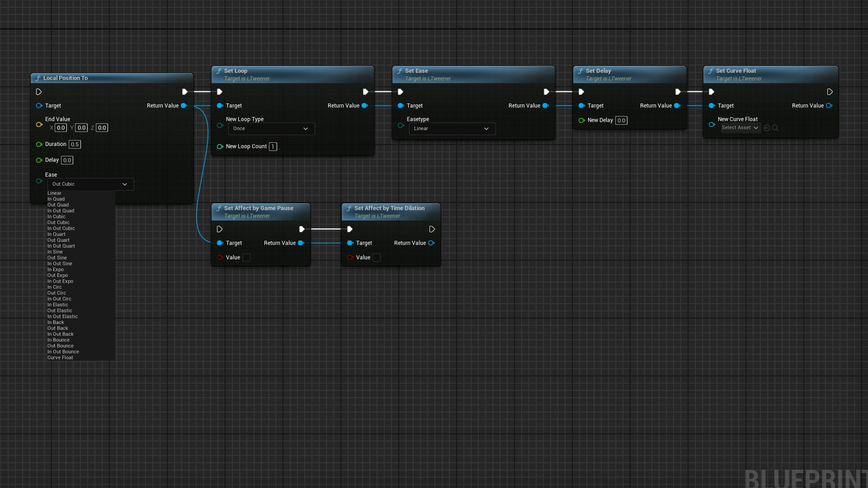
Task: Open the New Loop Type dropdown showing Once
Action: pyautogui.click(x=271, y=129)
